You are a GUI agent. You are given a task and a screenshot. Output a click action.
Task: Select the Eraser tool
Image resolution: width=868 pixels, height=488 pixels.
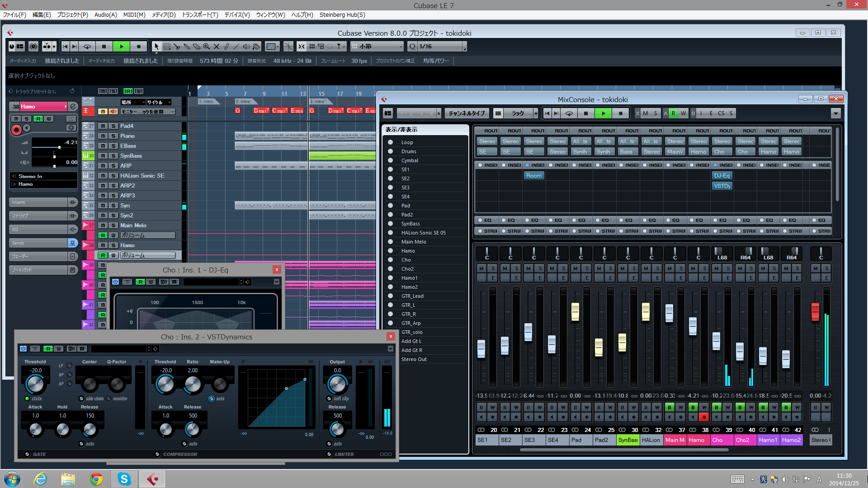click(x=197, y=47)
